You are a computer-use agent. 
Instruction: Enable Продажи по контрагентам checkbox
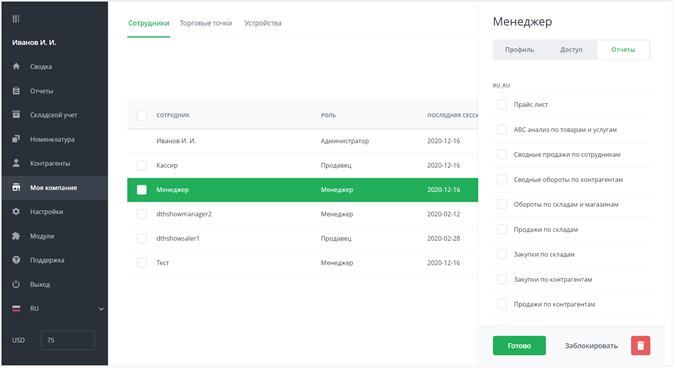coord(502,304)
